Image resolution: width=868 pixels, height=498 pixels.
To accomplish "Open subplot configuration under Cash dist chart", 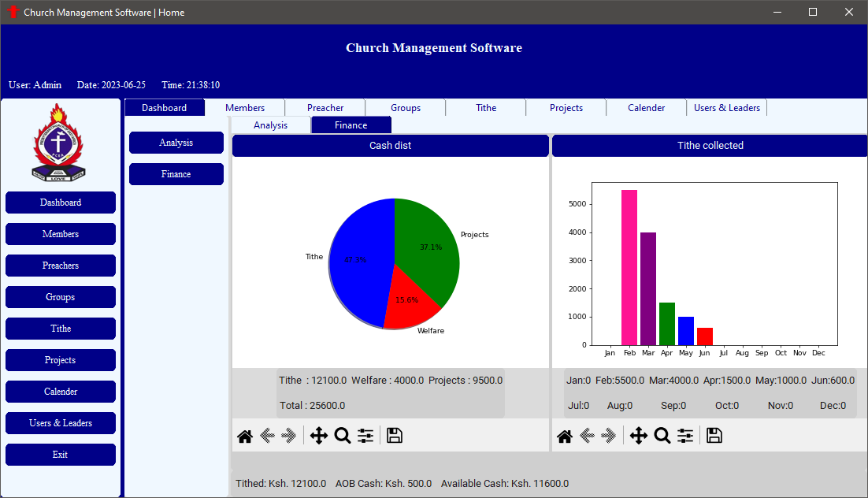I will pyautogui.click(x=365, y=436).
